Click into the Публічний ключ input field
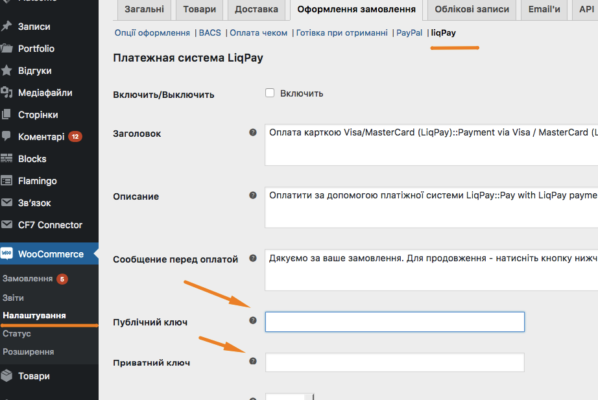This screenshot has height=400, width=598. (395, 322)
